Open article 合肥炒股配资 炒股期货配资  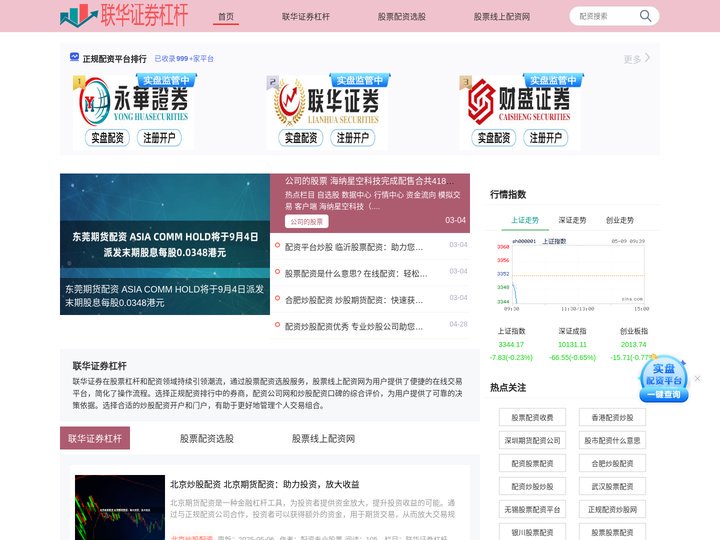(x=354, y=300)
